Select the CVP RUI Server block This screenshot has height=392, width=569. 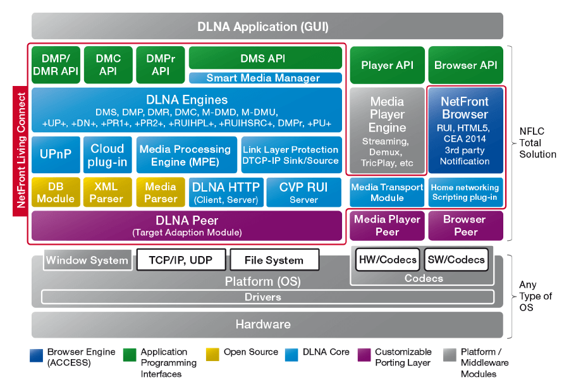303,192
